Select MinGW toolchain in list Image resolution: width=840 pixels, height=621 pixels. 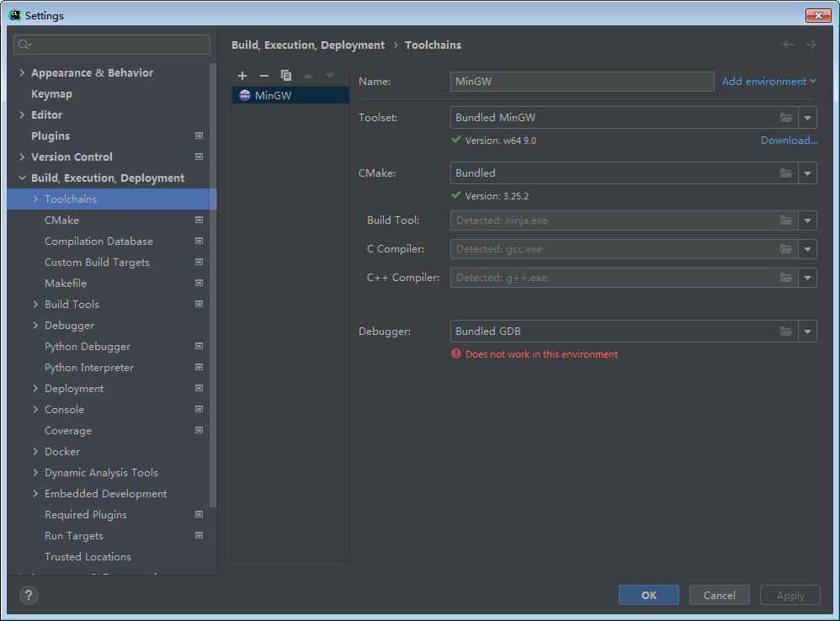(290, 95)
